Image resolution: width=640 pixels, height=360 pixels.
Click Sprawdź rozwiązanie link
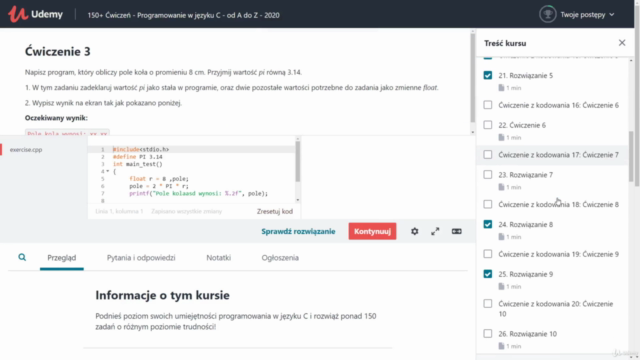[x=298, y=231]
